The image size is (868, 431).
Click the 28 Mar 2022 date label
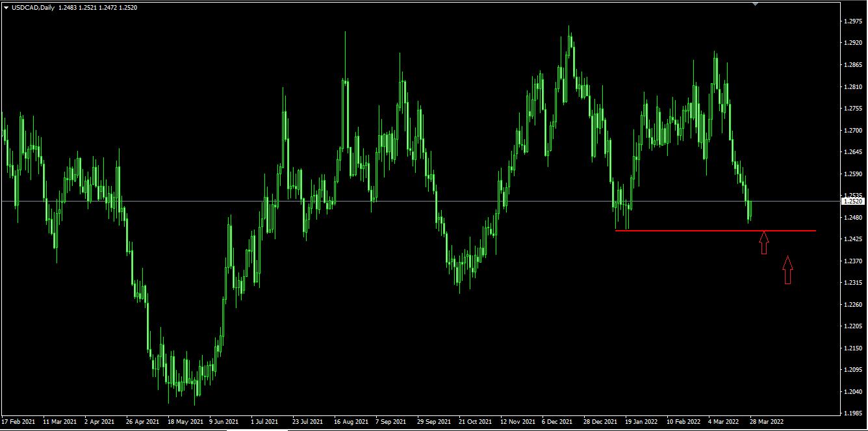pyautogui.click(x=767, y=421)
